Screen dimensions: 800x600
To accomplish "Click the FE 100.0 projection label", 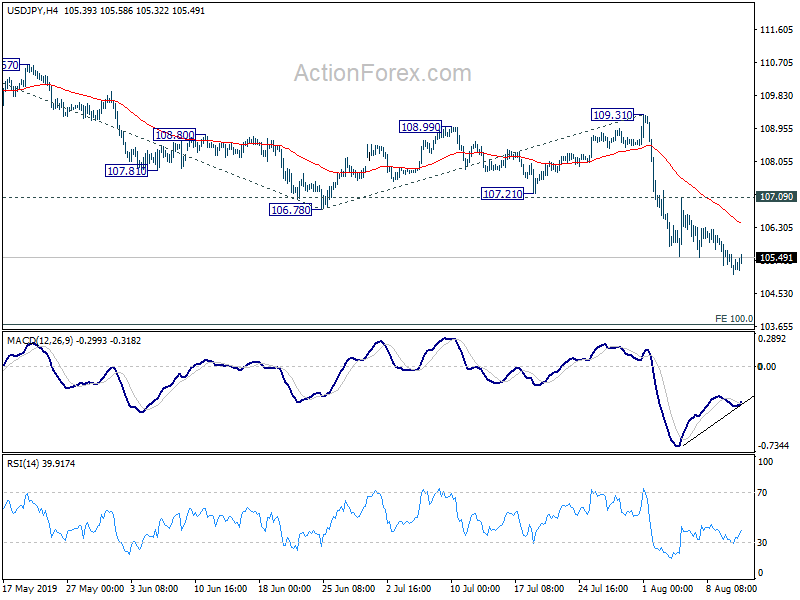I will [x=734, y=318].
